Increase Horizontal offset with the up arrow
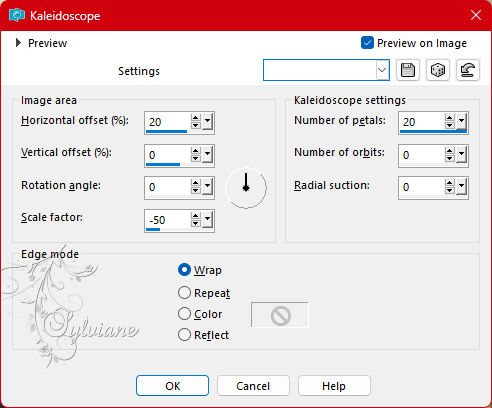This screenshot has height=408, width=492. tap(196, 118)
